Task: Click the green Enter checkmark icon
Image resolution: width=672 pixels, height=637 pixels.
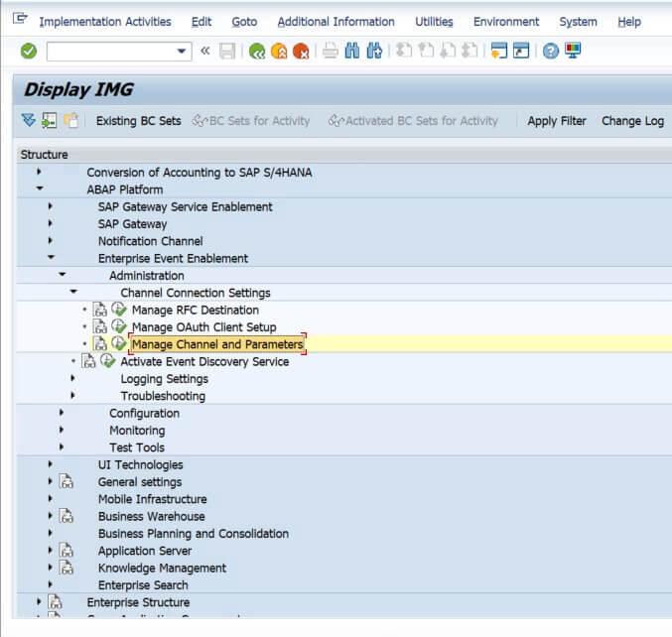Action: tap(29, 51)
